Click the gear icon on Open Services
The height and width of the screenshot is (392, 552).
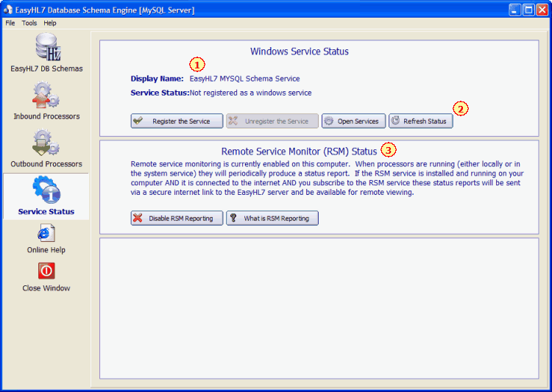click(x=329, y=121)
